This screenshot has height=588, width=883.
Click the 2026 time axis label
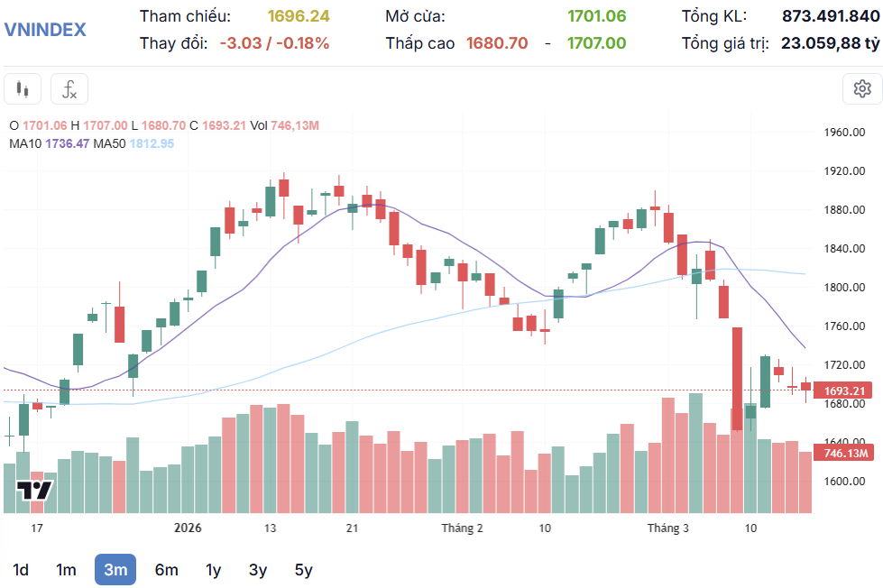pos(188,528)
